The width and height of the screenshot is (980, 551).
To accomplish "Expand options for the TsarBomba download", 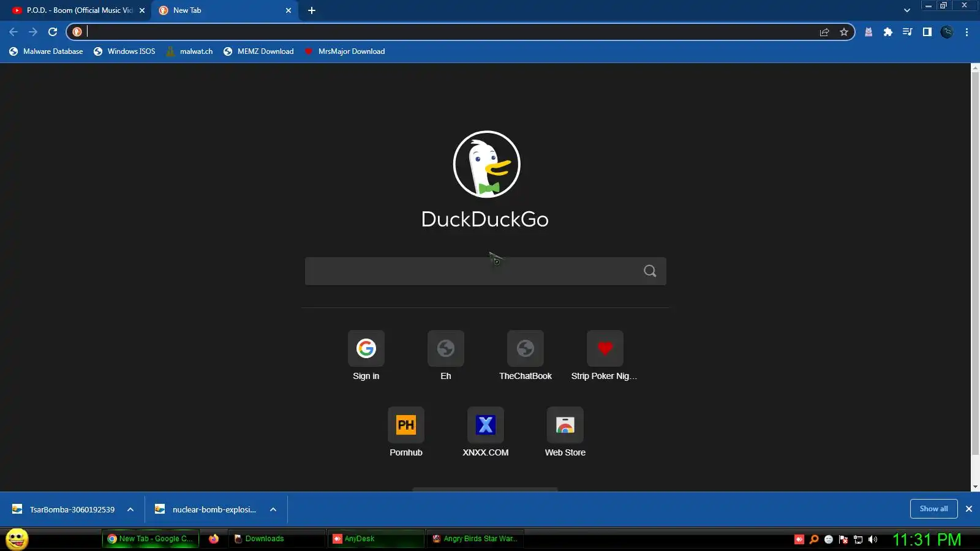I will pyautogui.click(x=130, y=509).
